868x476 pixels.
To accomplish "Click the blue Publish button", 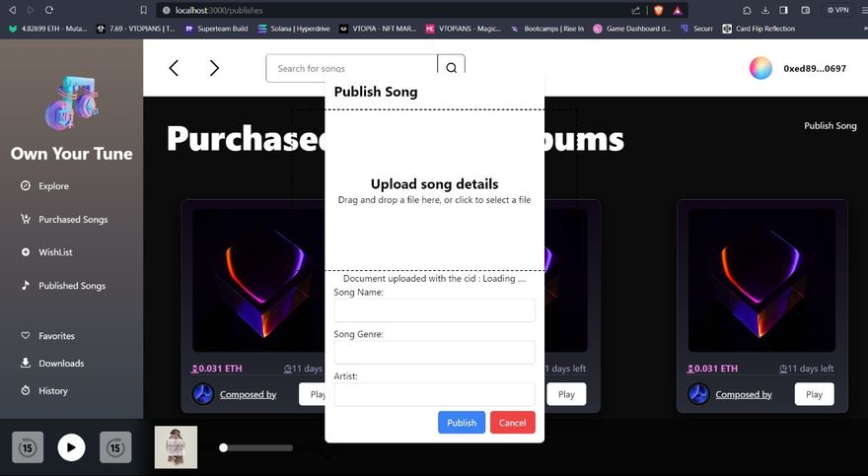I will pyautogui.click(x=462, y=423).
